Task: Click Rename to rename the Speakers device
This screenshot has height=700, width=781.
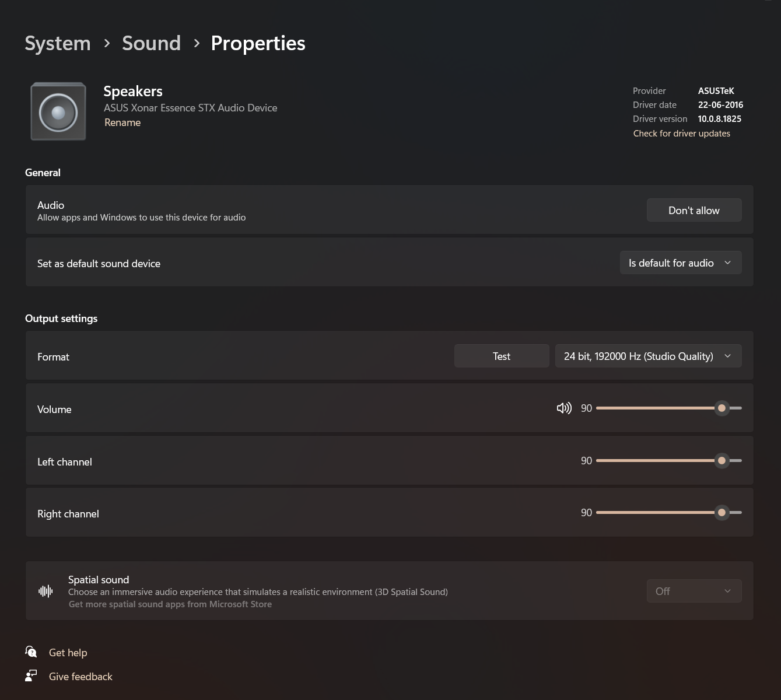Action: [x=122, y=123]
